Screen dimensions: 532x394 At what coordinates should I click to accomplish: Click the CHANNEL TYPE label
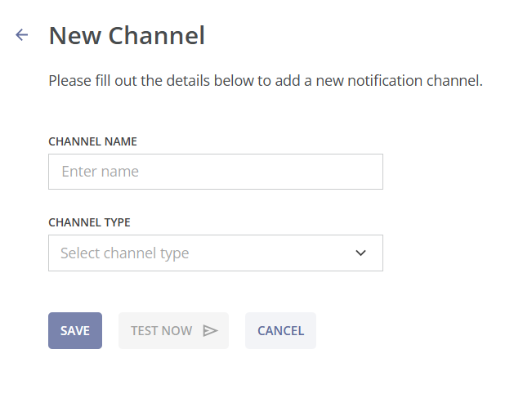coord(89,222)
